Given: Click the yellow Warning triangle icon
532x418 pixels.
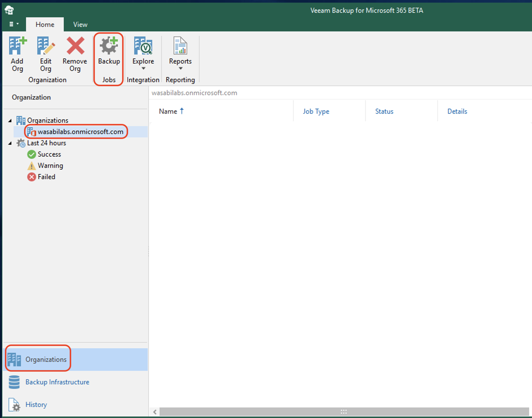Looking at the screenshot, I should (x=32, y=166).
